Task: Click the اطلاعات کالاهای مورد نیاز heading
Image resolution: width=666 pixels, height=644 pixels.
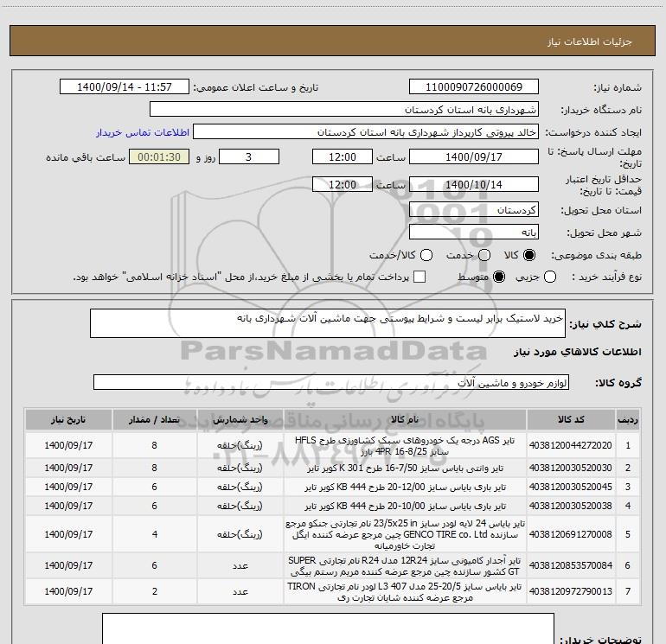Action: pyautogui.click(x=577, y=352)
